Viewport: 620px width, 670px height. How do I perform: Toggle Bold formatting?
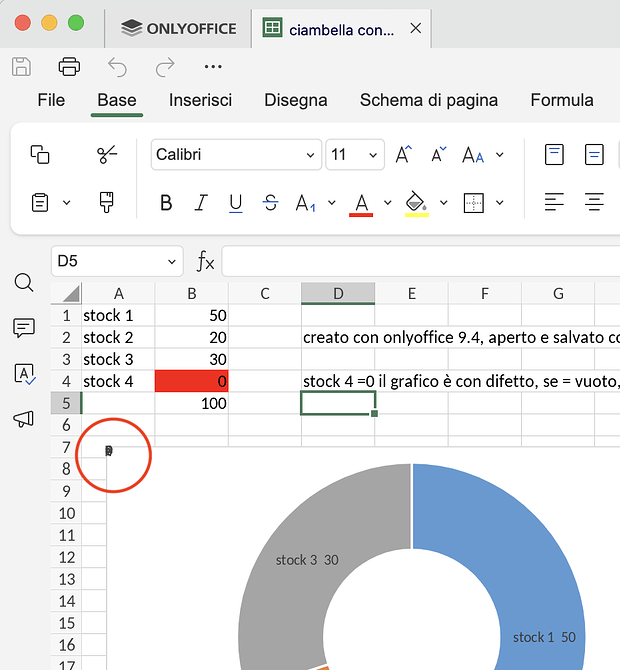click(x=166, y=203)
